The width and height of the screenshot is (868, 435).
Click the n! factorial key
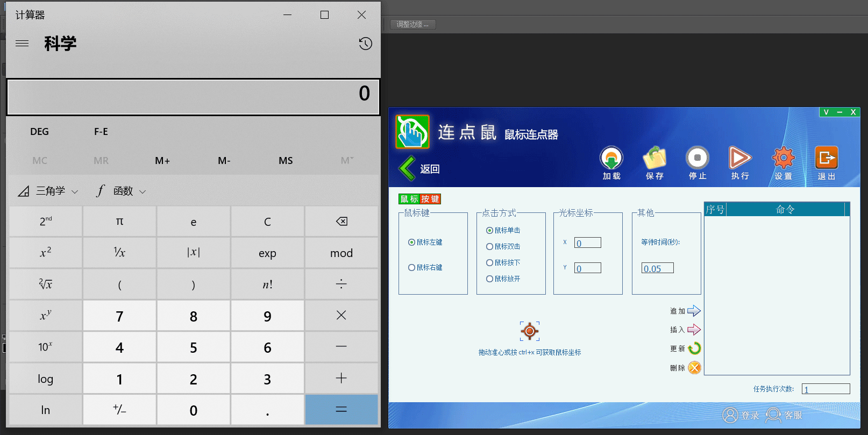pos(267,284)
